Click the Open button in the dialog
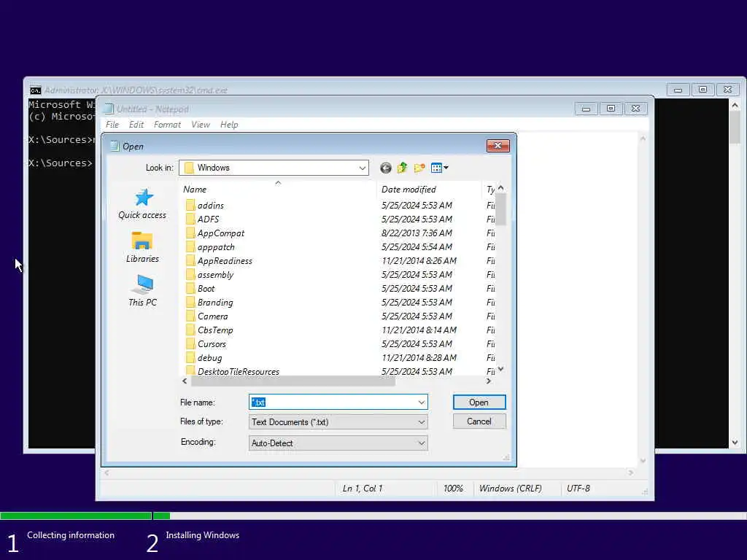The width and height of the screenshot is (747, 560). [479, 402]
